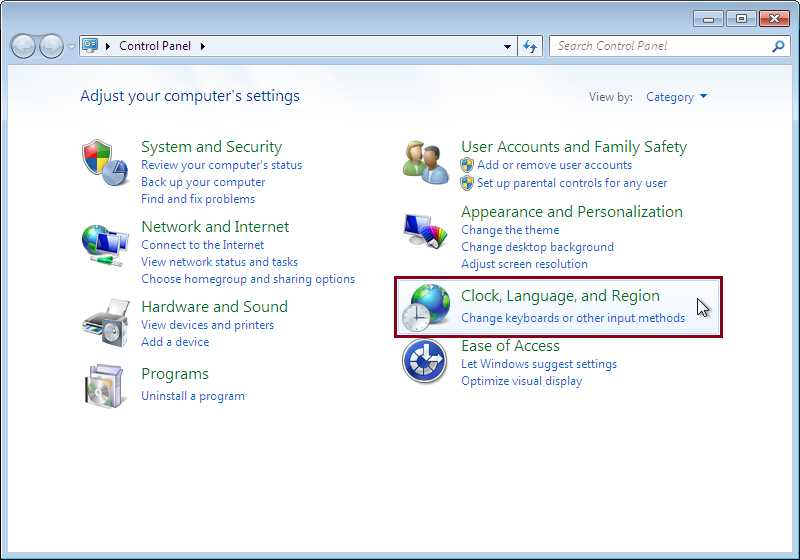Click Change keyboards or other input methods
This screenshot has height=560, width=800.
pyautogui.click(x=573, y=318)
